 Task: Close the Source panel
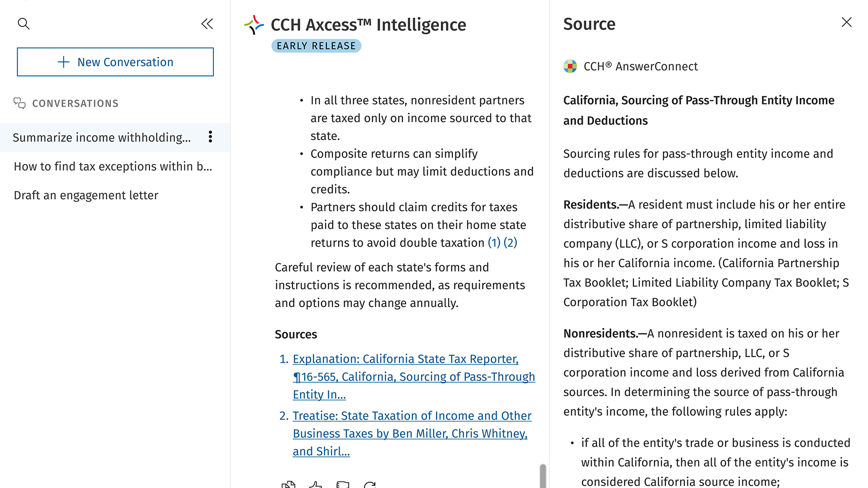[846, 22]
